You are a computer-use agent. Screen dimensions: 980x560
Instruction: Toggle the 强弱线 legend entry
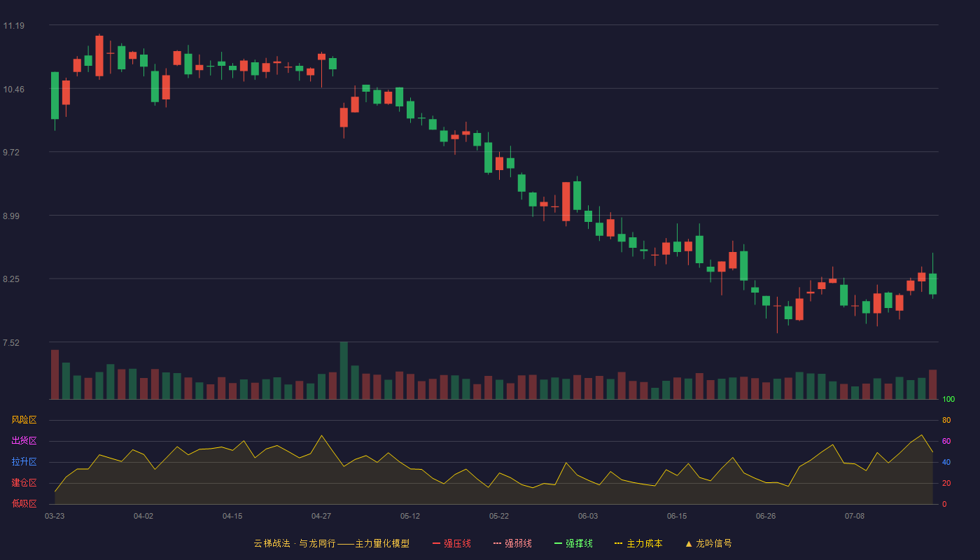[x=512, y=543]
